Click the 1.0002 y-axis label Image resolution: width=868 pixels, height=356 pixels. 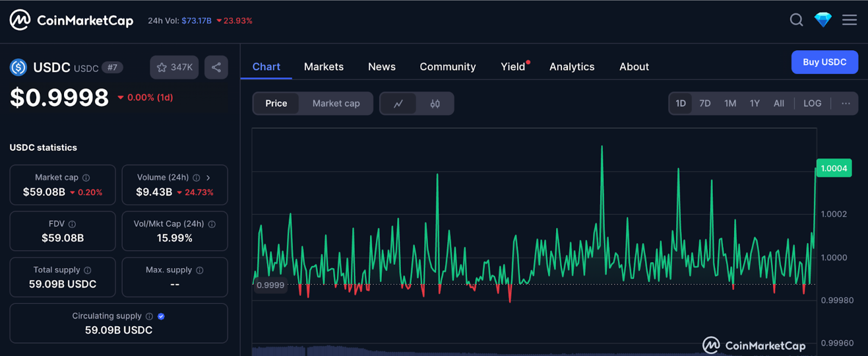click(834, 214)
